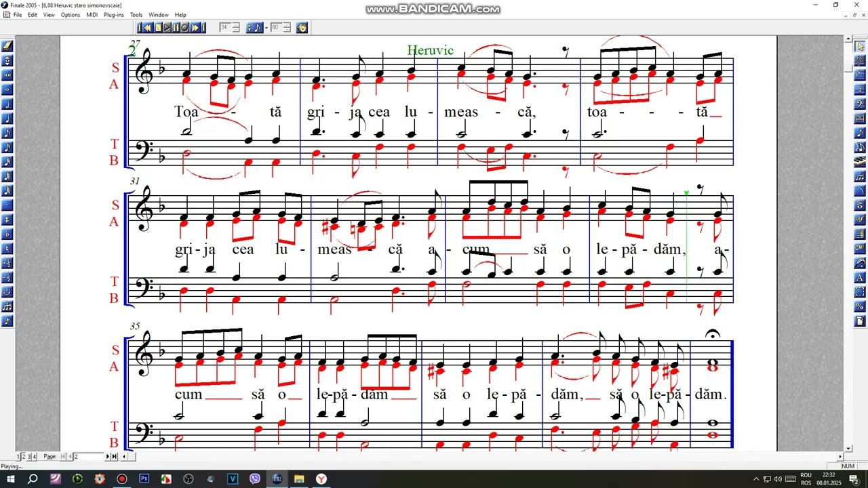Select the half step down tool
Screen dimensions: 868x488
click(7, 278)
